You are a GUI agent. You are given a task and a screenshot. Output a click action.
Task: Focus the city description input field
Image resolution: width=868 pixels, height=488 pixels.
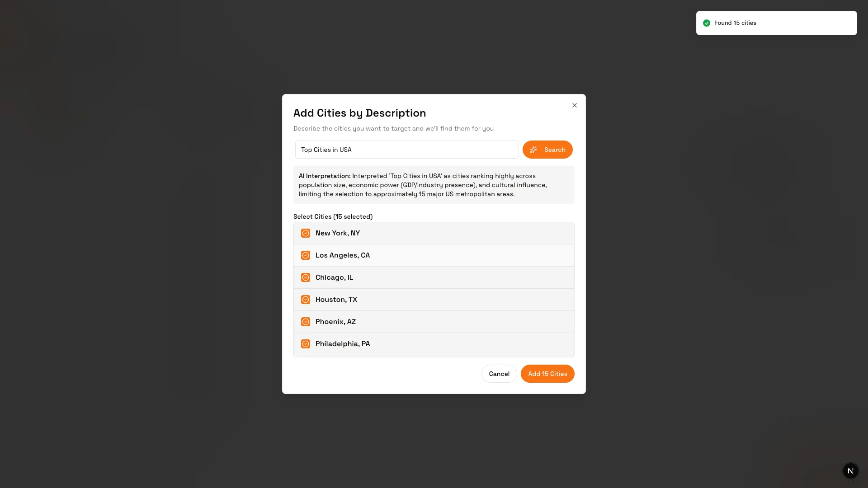[x=407, y=150]
